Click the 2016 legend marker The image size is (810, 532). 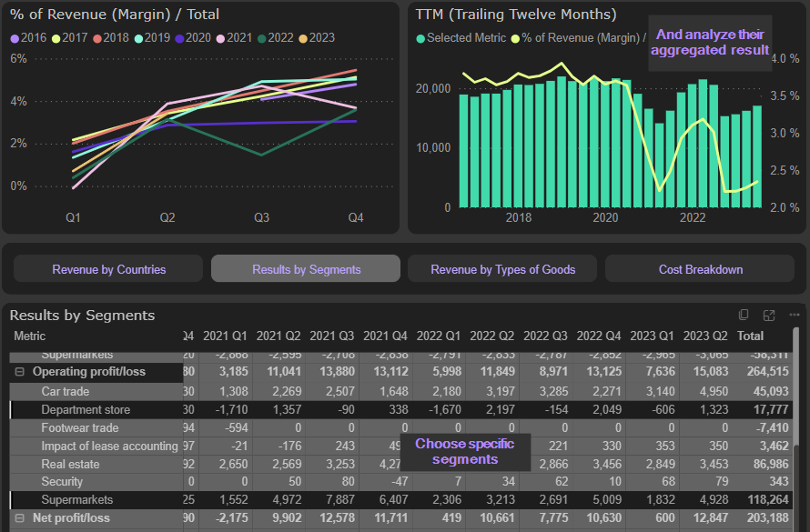point(14,38)
